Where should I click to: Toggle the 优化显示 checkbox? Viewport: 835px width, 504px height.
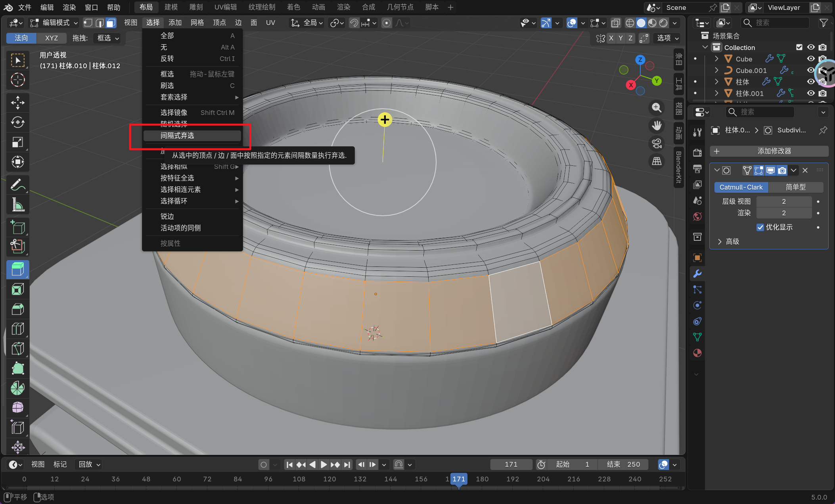coord(760,227)
